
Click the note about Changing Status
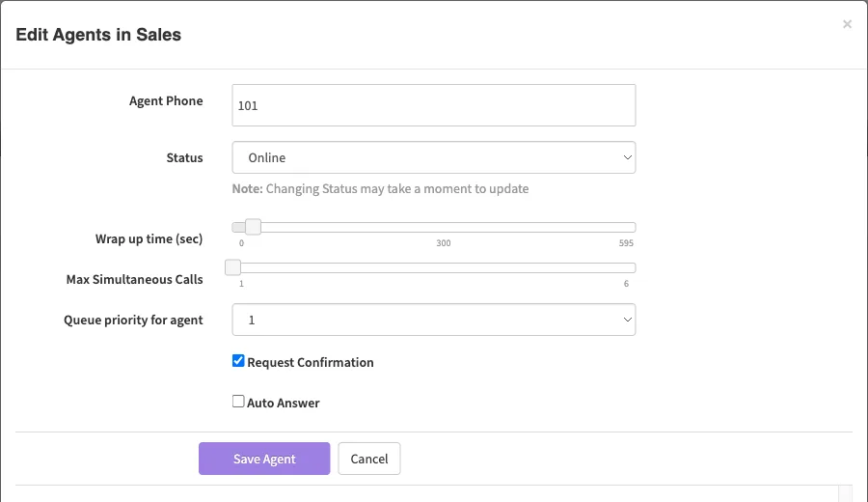tap(380, 189)
